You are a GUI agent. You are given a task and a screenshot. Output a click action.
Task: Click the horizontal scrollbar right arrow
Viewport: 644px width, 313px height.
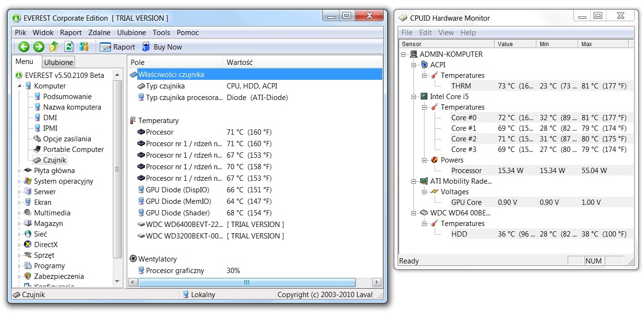tap(377, 283)
